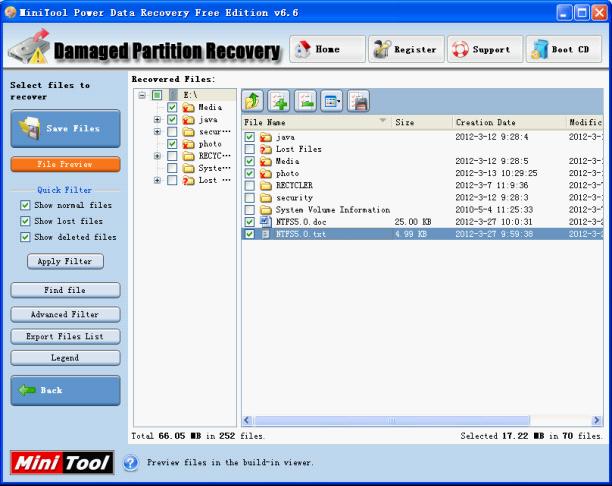The image size is (612, 486).
Task: Click the Save Files button
Action: coord(66,128)
